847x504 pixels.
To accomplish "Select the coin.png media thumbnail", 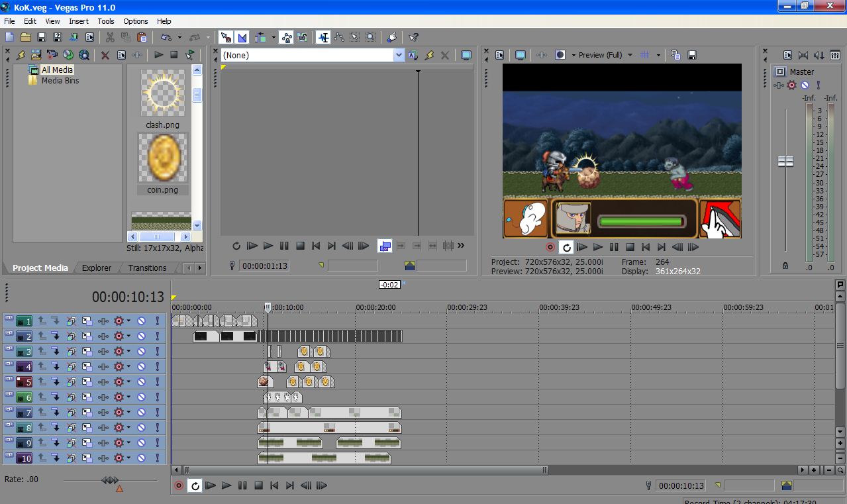I will pyautogui.click(x=163, y=164).
